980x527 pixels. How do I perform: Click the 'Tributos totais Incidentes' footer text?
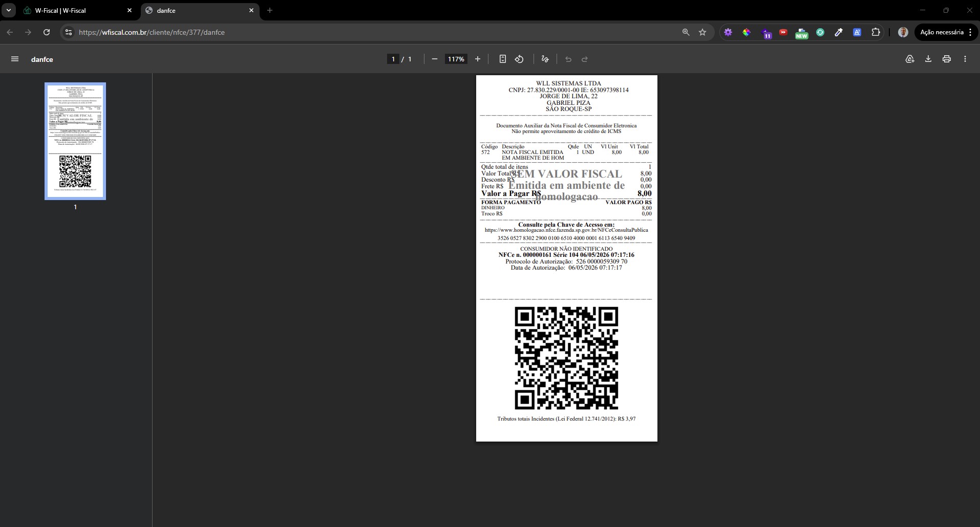(x=566, y=419)
